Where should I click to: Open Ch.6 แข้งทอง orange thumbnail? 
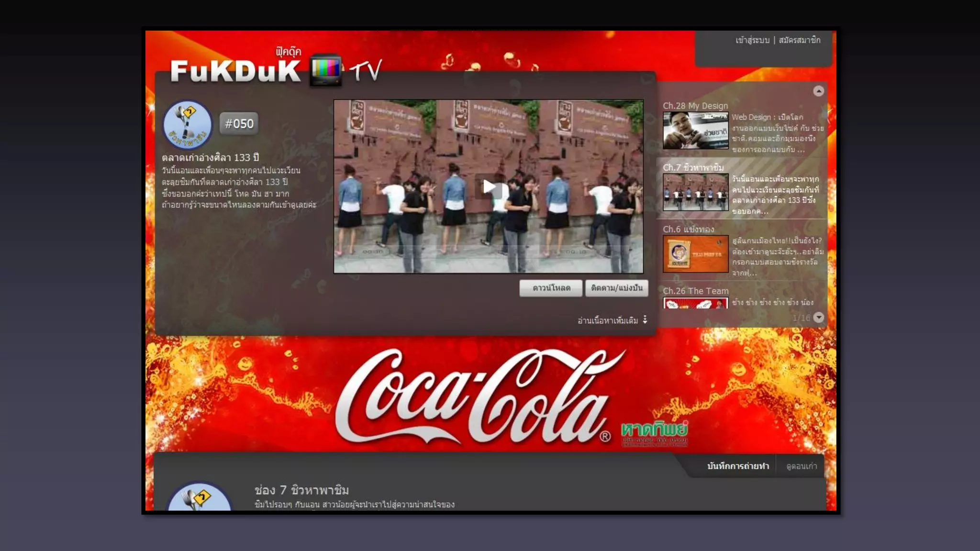pyautogui.click(x=695, y=253)
